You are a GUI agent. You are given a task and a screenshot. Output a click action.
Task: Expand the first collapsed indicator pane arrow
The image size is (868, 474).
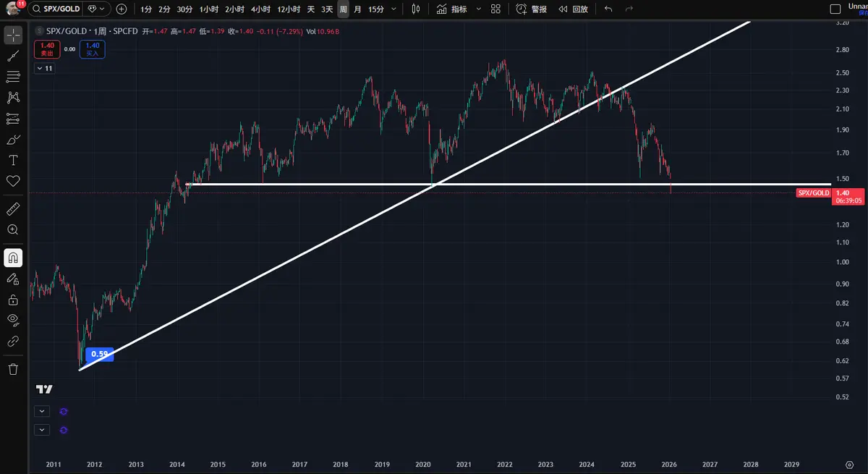tap(41, 410)
